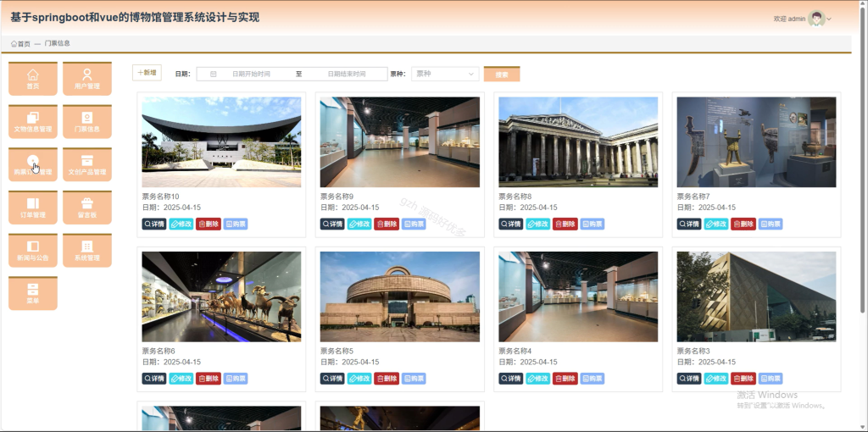The height and width of the screenshot is (432, 868).
Task: Click 删除 on 票务名称7 card
Action: coord(743,224)
